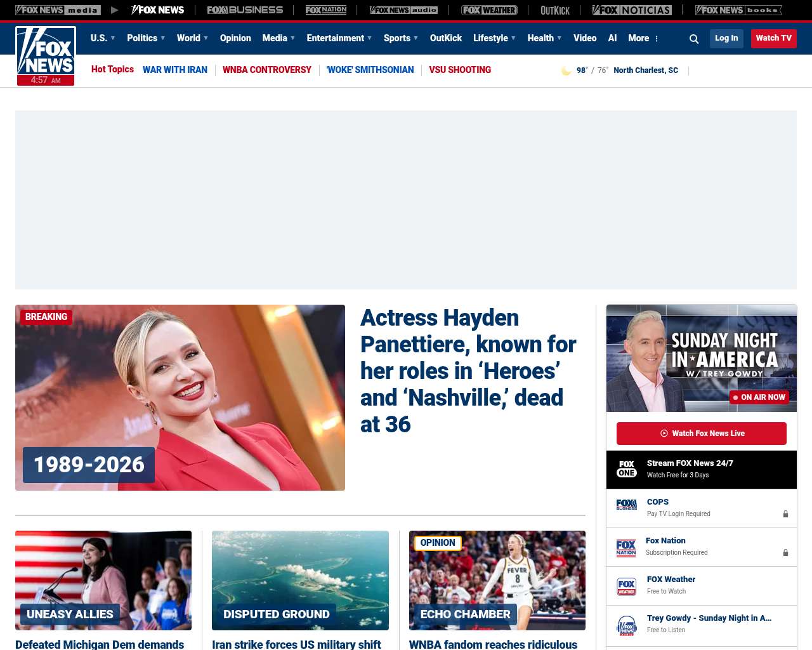Open the Fox News Books logo
Viewport: 812px width, 650px height.
pos(738,10)
